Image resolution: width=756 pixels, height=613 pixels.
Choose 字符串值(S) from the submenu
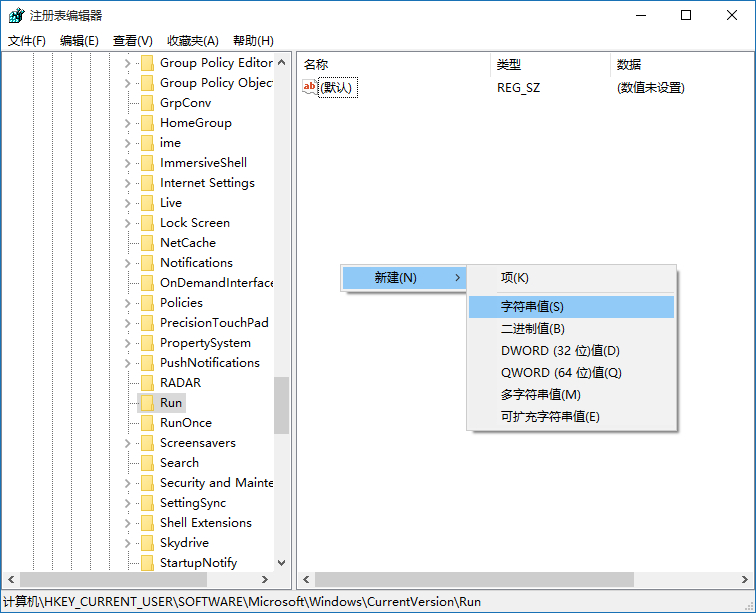click(x=571, y=307)
